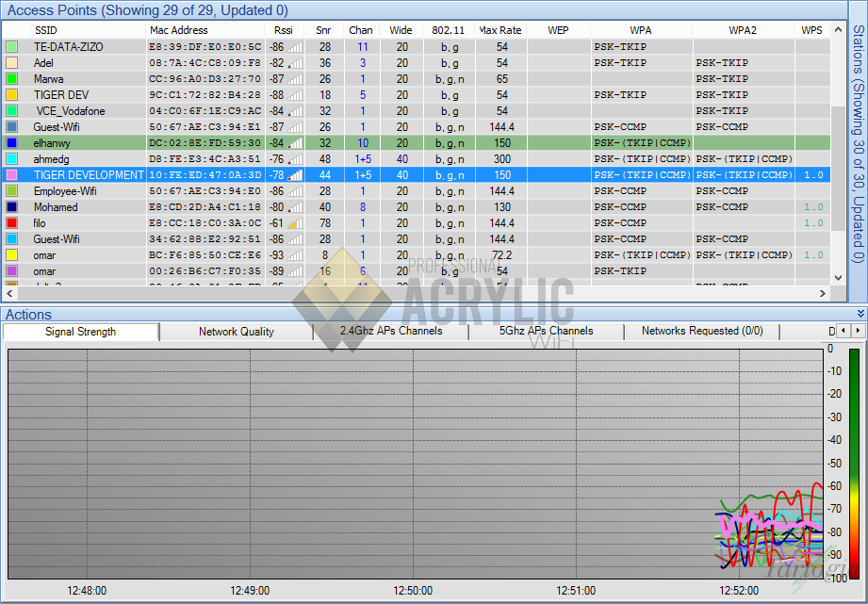Select omar row with MAC 00:26:B6:C7:F0:35
This screenshot has height=604, width=868.
tap(417, 271)
